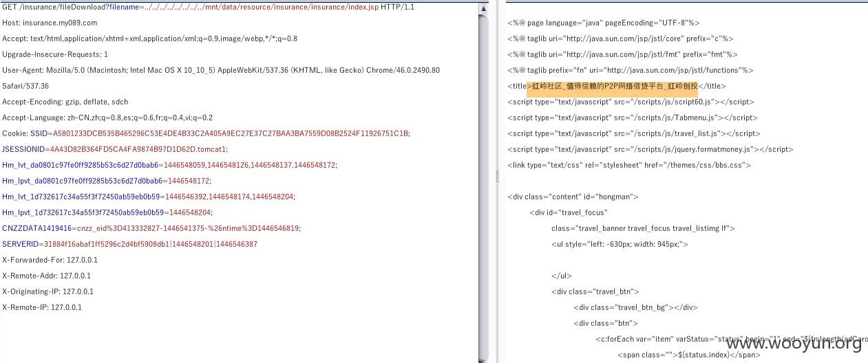868x363 pixels.
Task: Select the Cookie: SSID value line
Action: [206, 133]
